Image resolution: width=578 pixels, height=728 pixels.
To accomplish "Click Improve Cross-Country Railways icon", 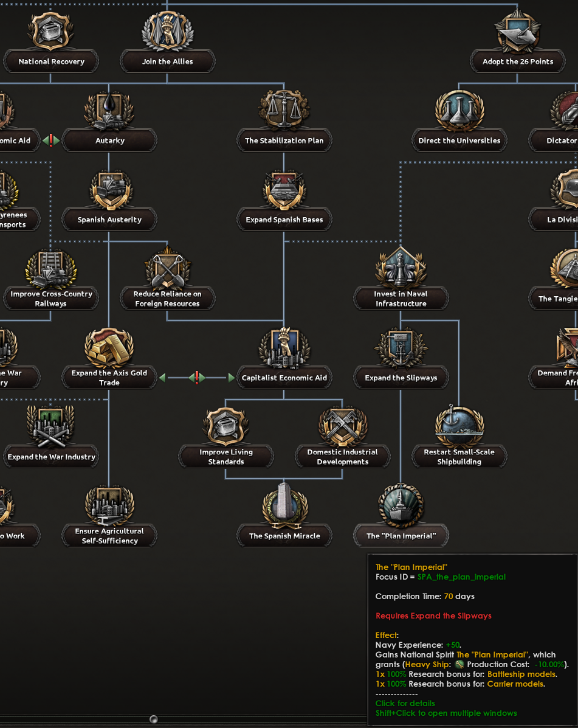I will point(51,268).
